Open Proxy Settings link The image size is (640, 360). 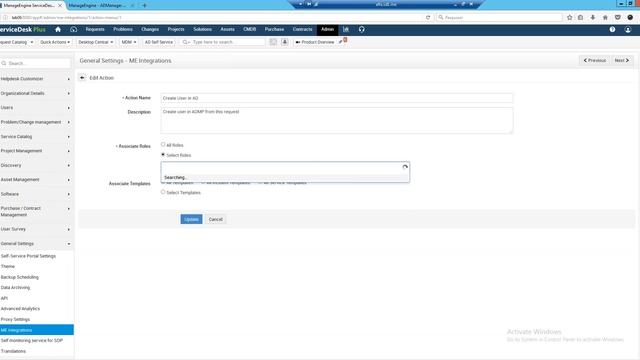(15, 319)
